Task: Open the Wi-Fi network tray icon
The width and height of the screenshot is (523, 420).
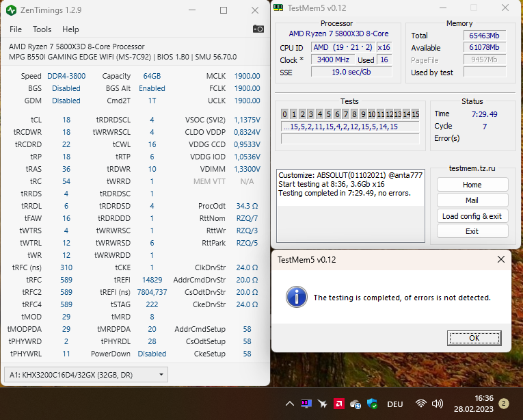Action: coord(421,404)
